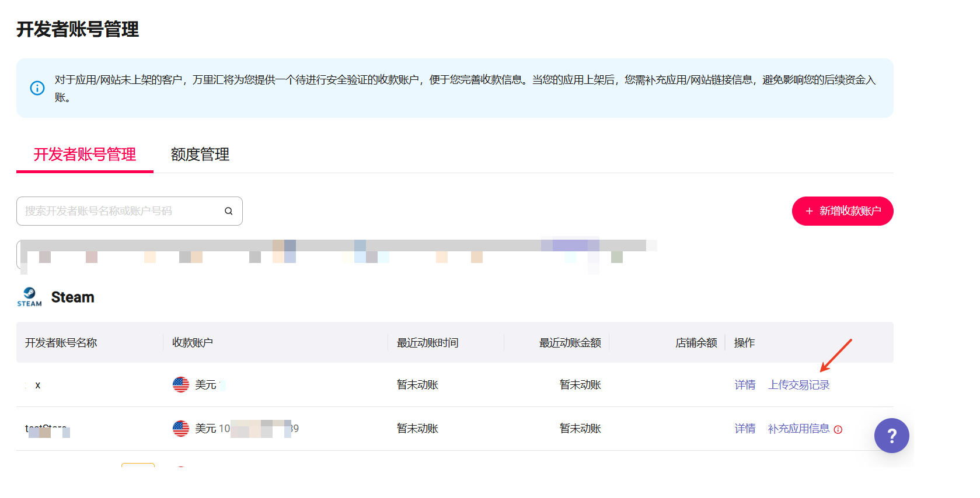Click the 开发者账号名称 column header
This screenshot has height=498, width=980.
point(61,343)
